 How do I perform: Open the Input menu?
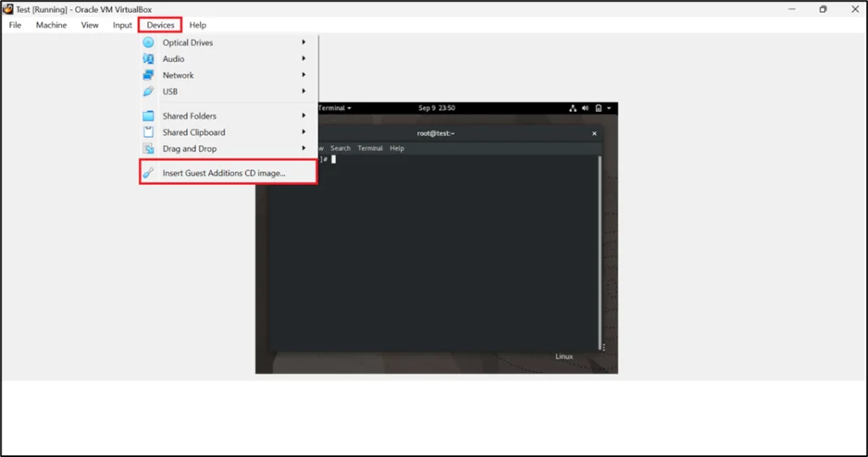pyautogui.click(x=122, y=25)
